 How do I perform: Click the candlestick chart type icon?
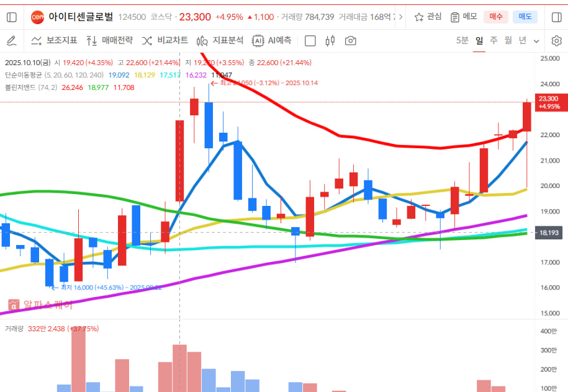point(330,41)
